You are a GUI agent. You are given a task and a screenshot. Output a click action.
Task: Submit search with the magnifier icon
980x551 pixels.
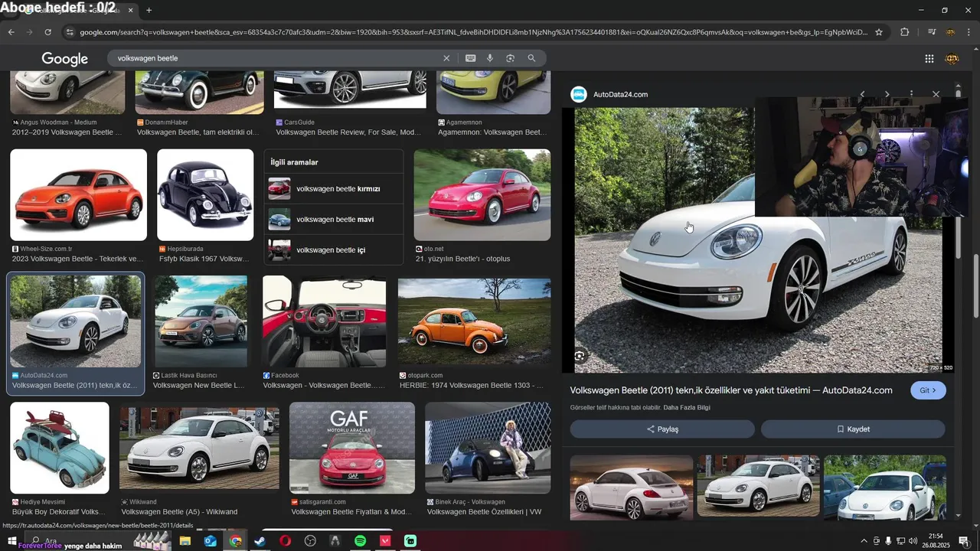[x=531, y=58]
